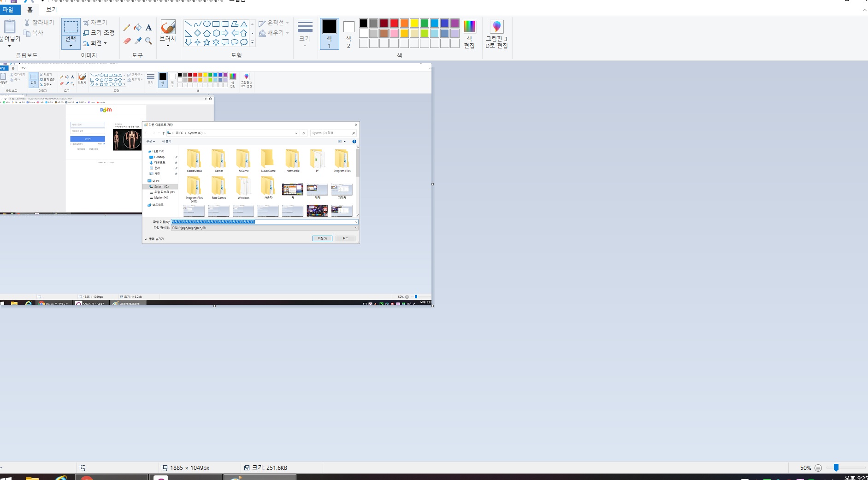Expand the 선택 selection options arrow
Screen dimensions: 868x480
[x=71, y=46]
